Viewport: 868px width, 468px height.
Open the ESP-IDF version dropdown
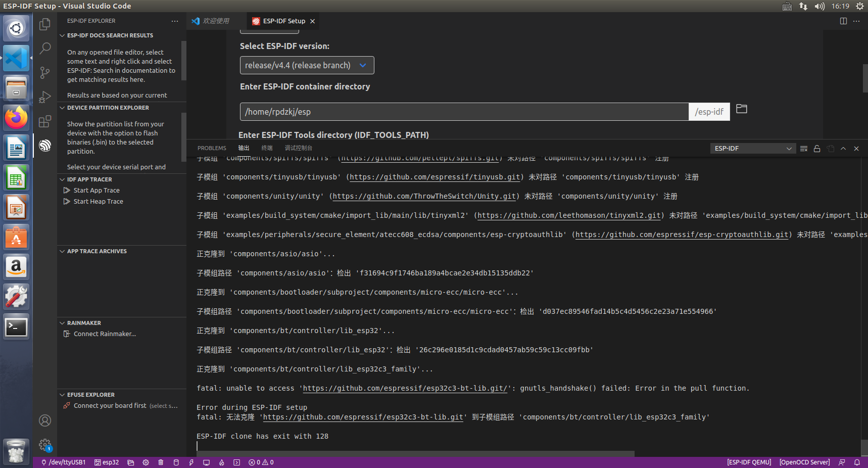pos(307,65)
